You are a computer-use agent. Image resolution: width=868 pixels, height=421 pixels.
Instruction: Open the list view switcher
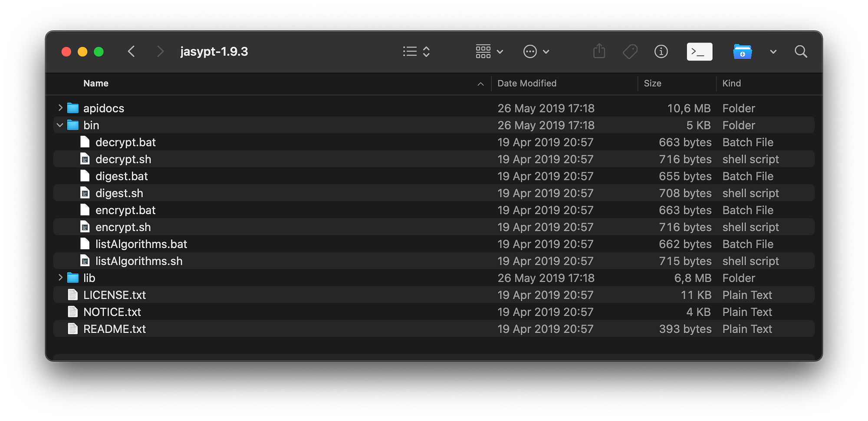tap(416, 52)
